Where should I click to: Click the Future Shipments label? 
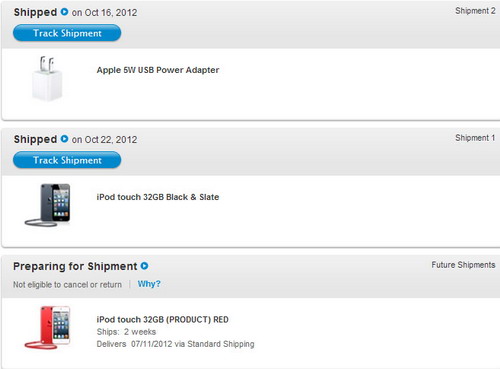(x=463, y=265)
